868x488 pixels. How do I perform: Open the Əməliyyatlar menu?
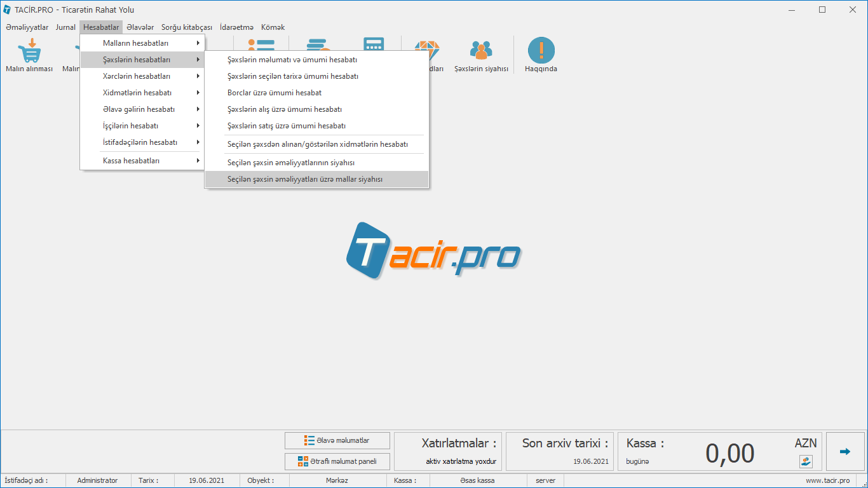pos(27,27)
